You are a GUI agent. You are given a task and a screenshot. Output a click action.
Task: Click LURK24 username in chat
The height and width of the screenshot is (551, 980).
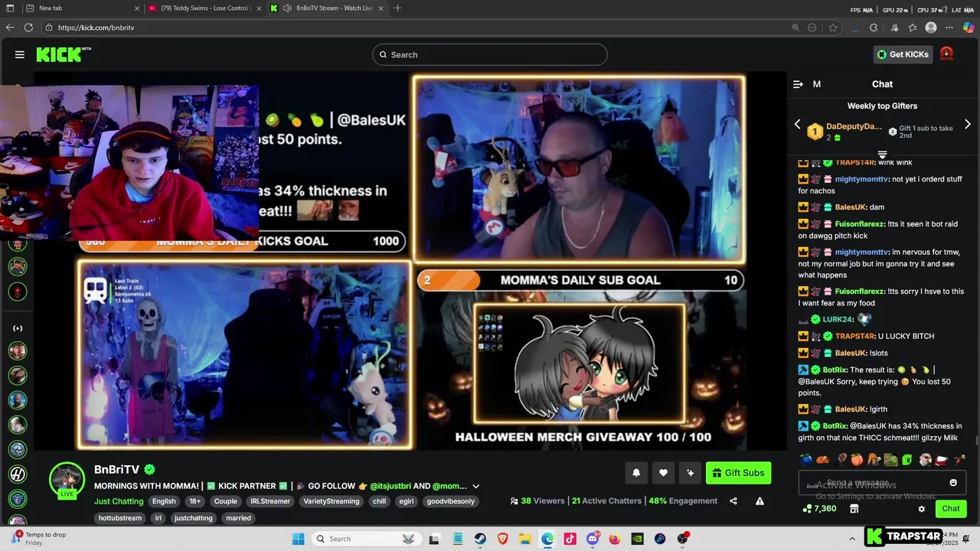coord(838,319)
